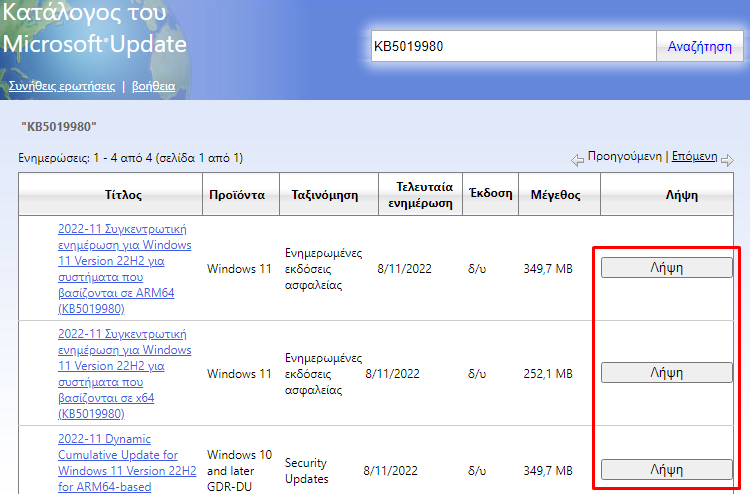Screen dimensions: 750x494
Task: Click the left arrow icon beside Προηγούμενη
Action: (577, 160)
